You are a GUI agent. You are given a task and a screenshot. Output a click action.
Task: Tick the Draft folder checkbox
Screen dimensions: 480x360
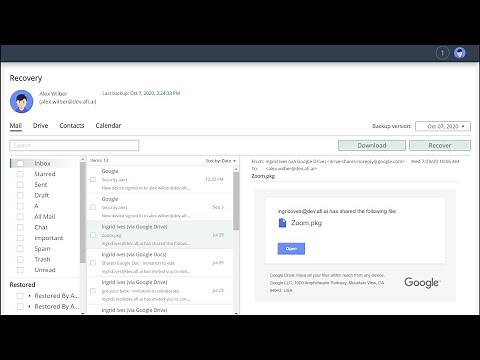click(x=20, y=195)
